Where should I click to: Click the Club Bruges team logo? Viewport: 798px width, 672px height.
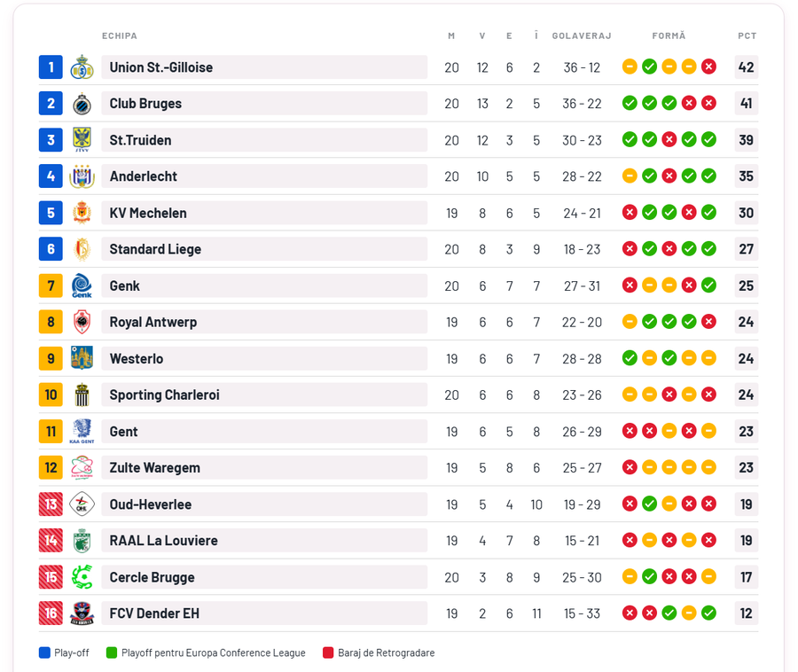tap(82, 104)
